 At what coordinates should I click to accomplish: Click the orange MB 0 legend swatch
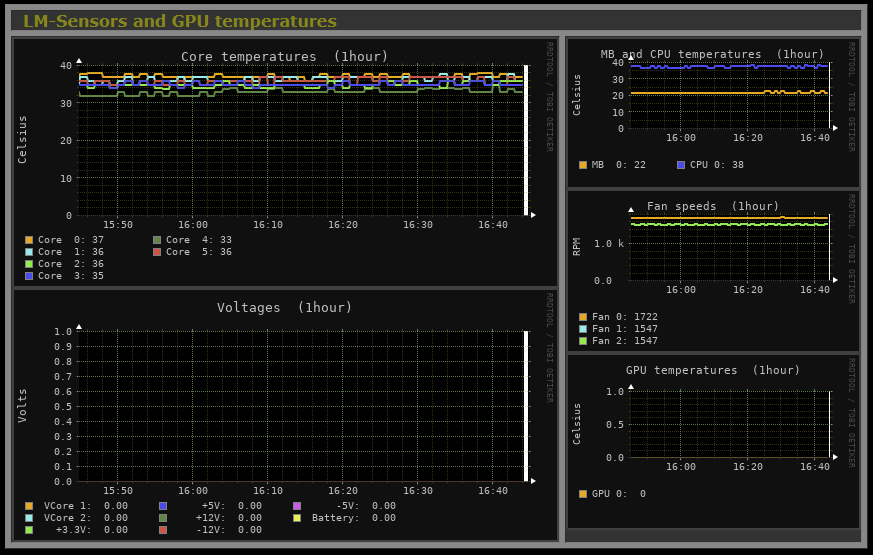pos(583,165)
